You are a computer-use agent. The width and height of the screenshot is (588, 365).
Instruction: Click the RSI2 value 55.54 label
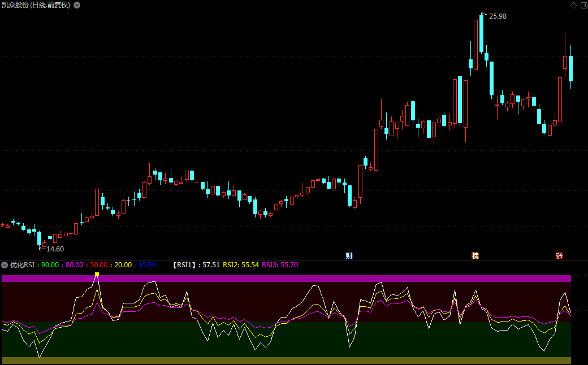pyautogui.click(x=241, y=264)
